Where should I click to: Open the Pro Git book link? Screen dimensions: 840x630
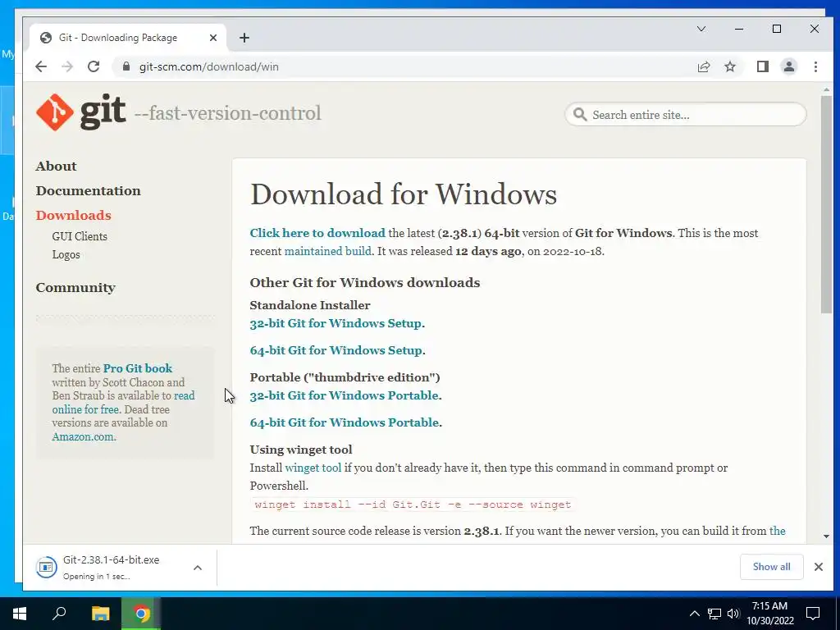138,368
